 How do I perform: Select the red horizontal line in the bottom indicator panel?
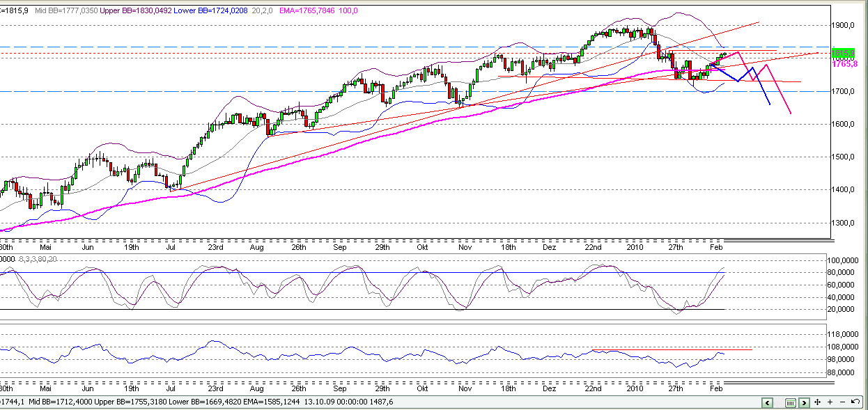(672, 349)
